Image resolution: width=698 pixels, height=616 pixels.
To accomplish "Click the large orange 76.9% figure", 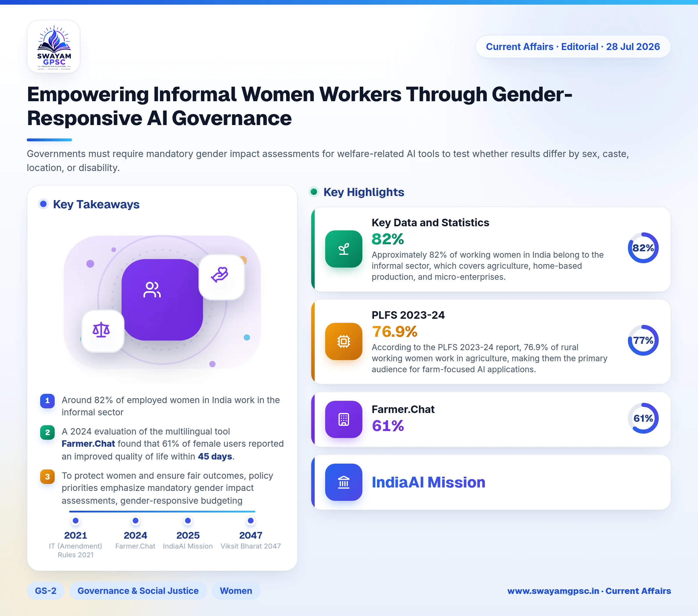I will tap(394, 331).
